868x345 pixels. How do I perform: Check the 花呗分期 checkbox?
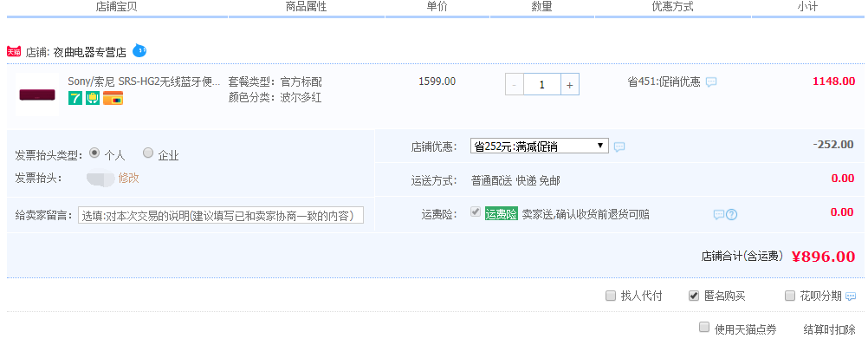790,296
